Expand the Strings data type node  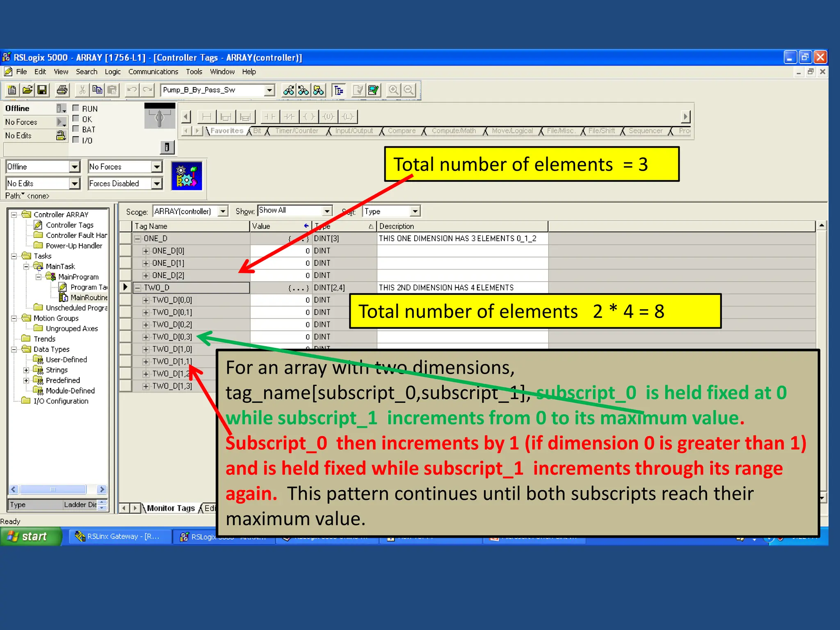tap(26, 370)
